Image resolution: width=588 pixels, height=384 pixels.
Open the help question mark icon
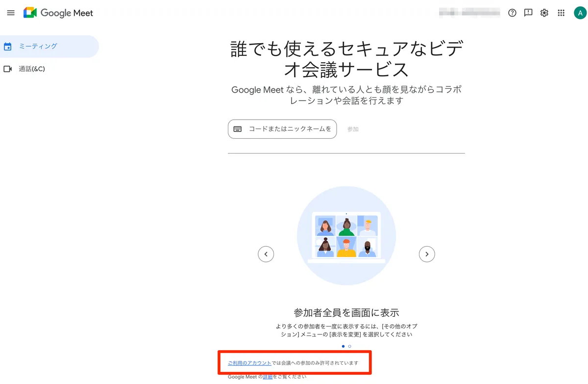tap(512, 13)
